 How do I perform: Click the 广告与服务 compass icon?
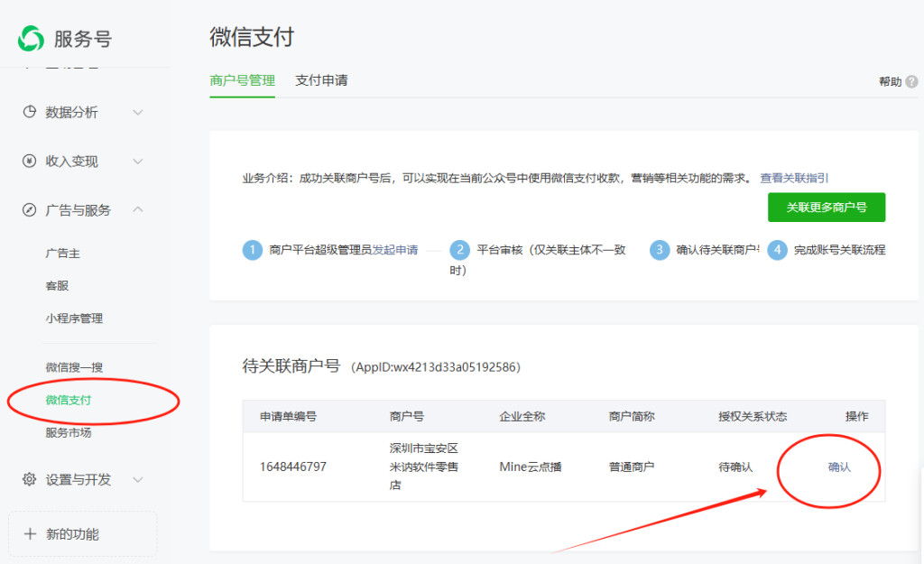coord(29,209)
